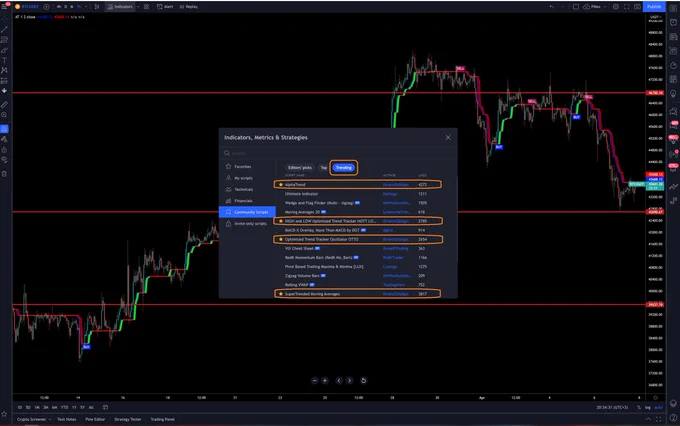
Task: Click the undo arrow in toolbar
Action: pos(551,7)
